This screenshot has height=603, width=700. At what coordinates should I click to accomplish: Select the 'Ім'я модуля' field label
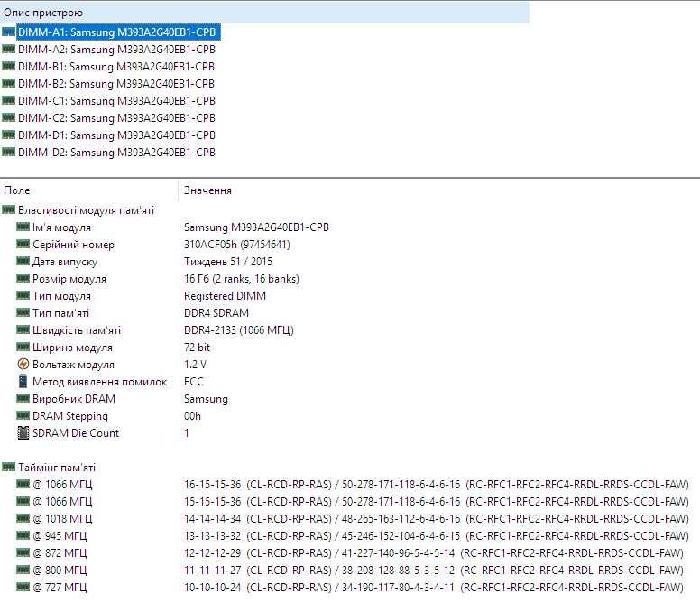click(x=61, y=227)
